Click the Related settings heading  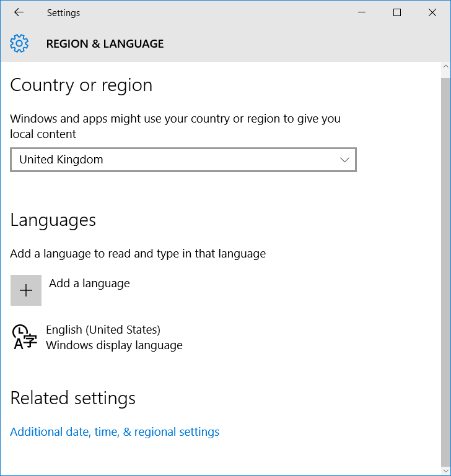click(72, 398)
